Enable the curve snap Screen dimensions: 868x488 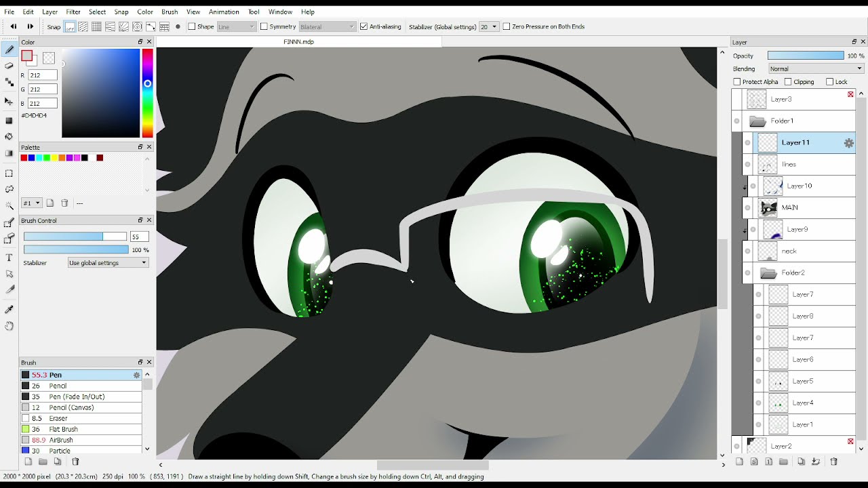pos(151,26)
